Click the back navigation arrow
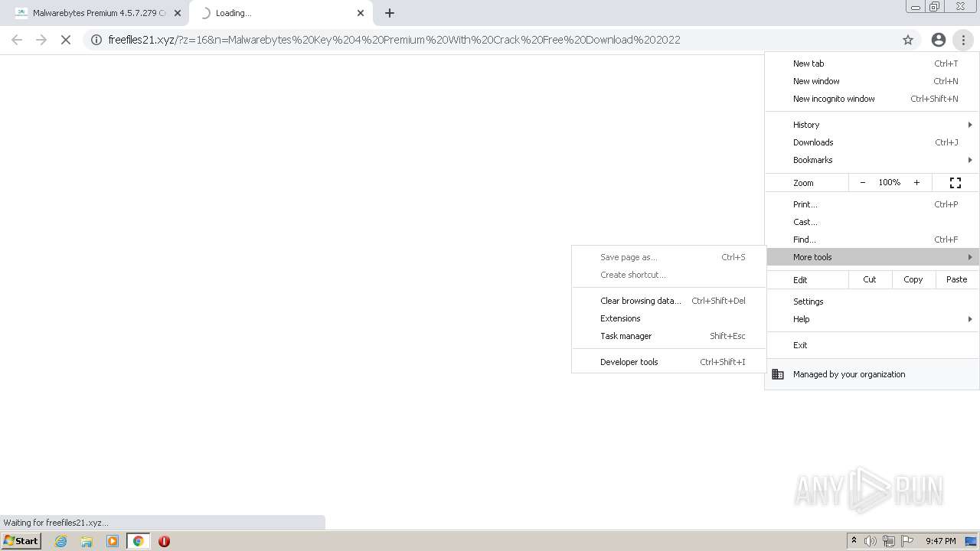Screen dimensions: 980x551 [17, 40]
